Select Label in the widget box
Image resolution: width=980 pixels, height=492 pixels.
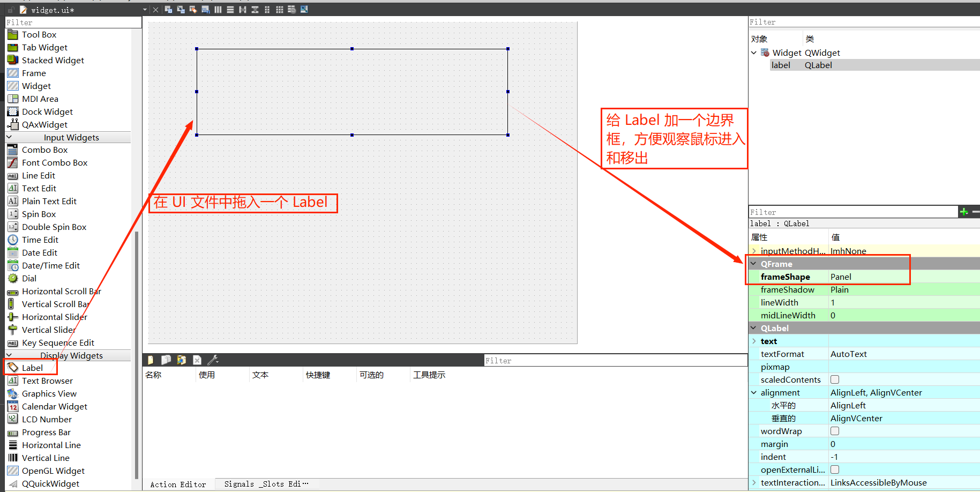click(x=32, y=368)
